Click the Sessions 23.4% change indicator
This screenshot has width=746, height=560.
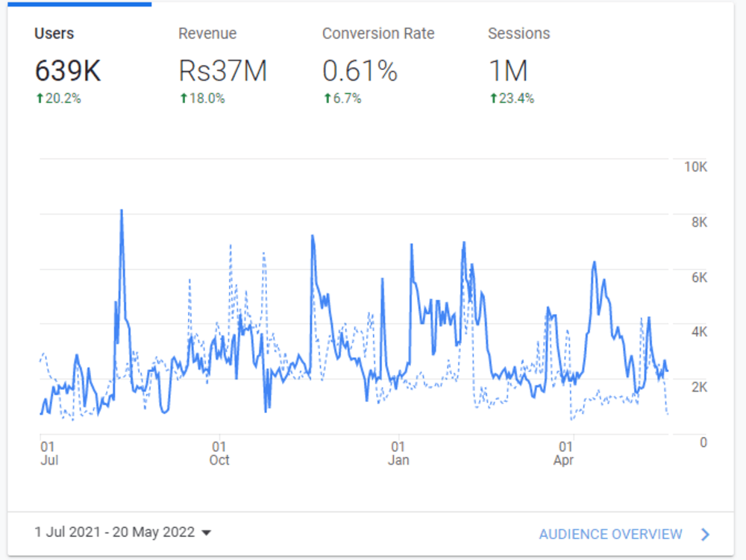512,98
